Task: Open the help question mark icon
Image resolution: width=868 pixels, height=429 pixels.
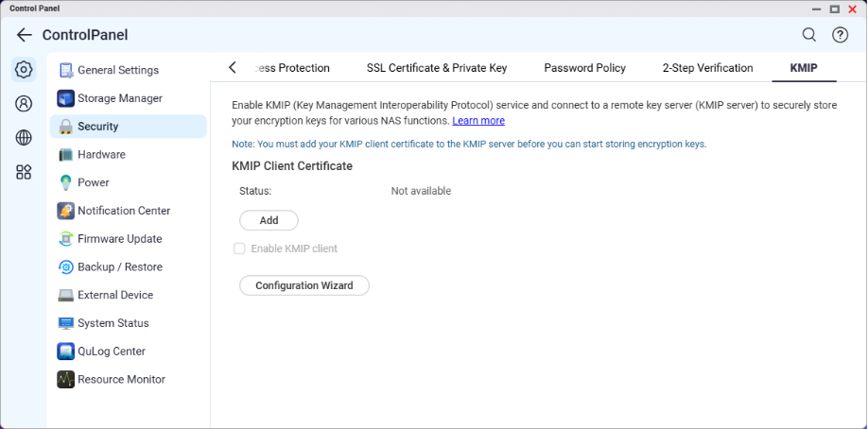Action: pos(840,35)
